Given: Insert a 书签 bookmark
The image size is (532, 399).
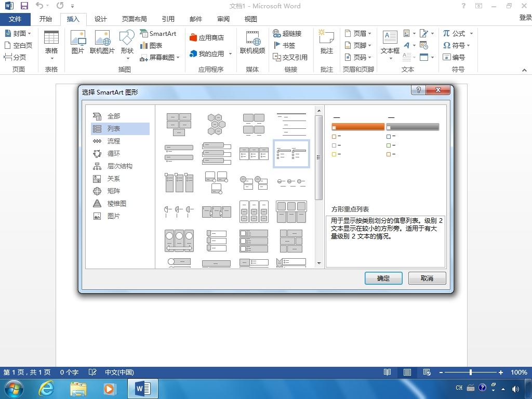Looking at the screenshot, I should point(284,45).
